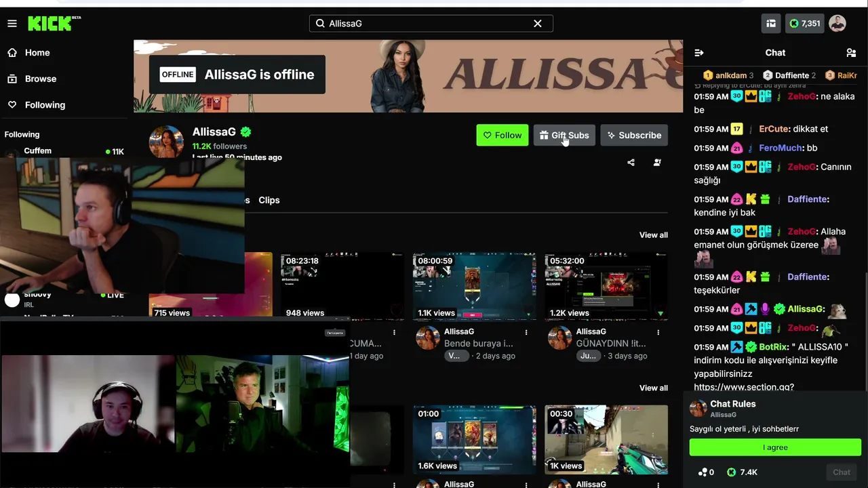
Task: Agree to the chat rules
Action: (x=775, y=447)
